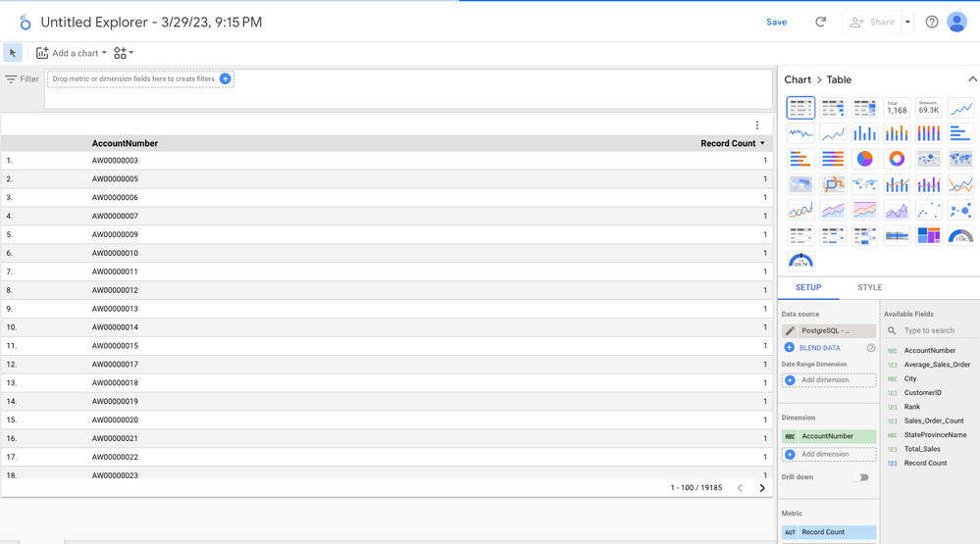Collapse the Chart > Table panel chevron
Image resolution: width=980 pixels, height=544 pixels.
click(x=971, y=79)
